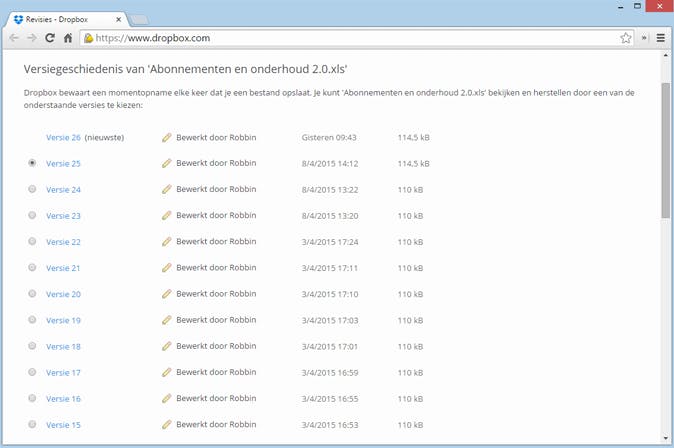The image size is (674, 448).
Task: Select the Versie 21 radio button
Action: 32,267
